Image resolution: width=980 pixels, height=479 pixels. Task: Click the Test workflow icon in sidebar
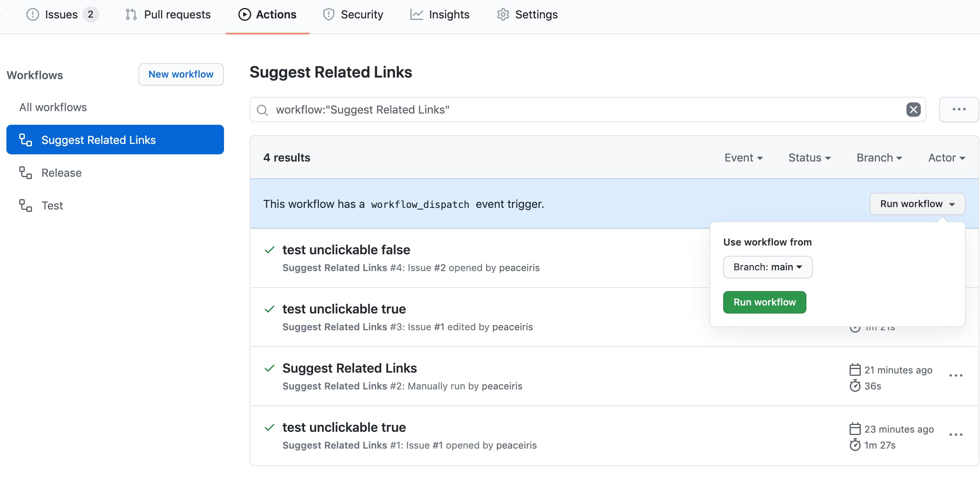click(x=26, y=206)
